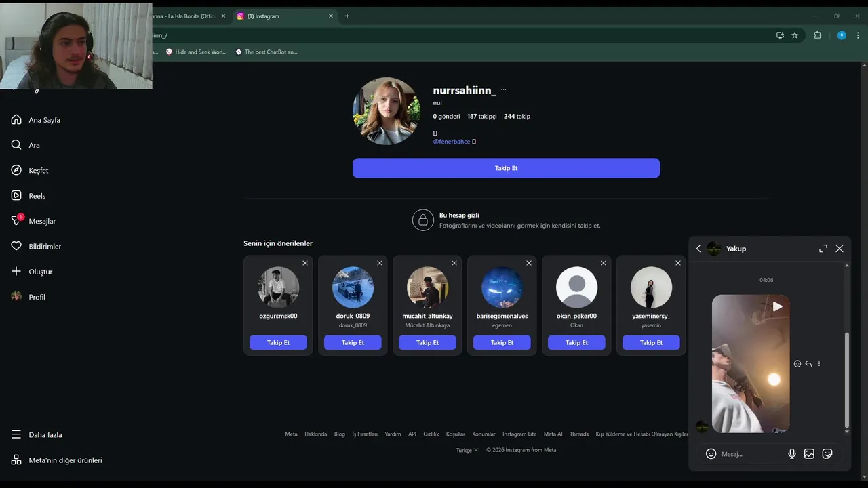Open sticker picker in chat
Image resolution: width=868 pixels, height=488 pixels.
point(827,454)
